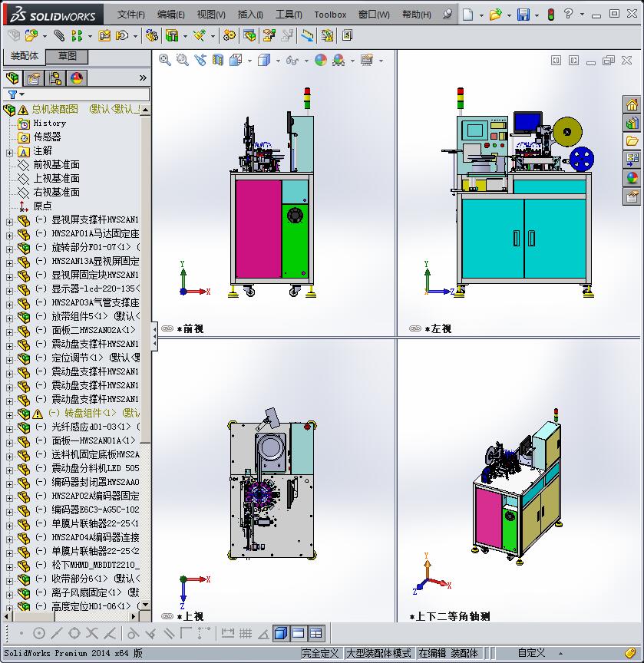Open the New document dropdown arrow
The height and width of the screenshot is (663, 644).
click(x=481, y=15)
